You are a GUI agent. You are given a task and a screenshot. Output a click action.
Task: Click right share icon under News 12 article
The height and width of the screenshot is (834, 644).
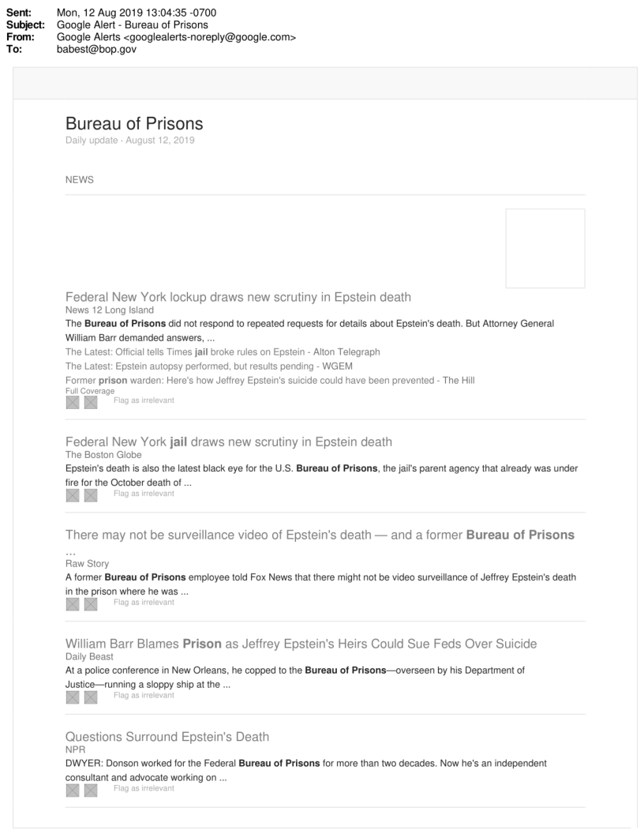[91, 403]
